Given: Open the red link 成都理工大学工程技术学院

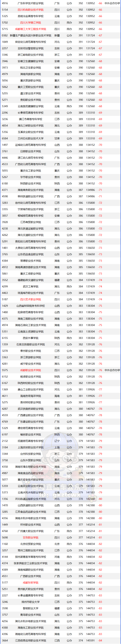Looking at the screenshot, I should [31, 29].
